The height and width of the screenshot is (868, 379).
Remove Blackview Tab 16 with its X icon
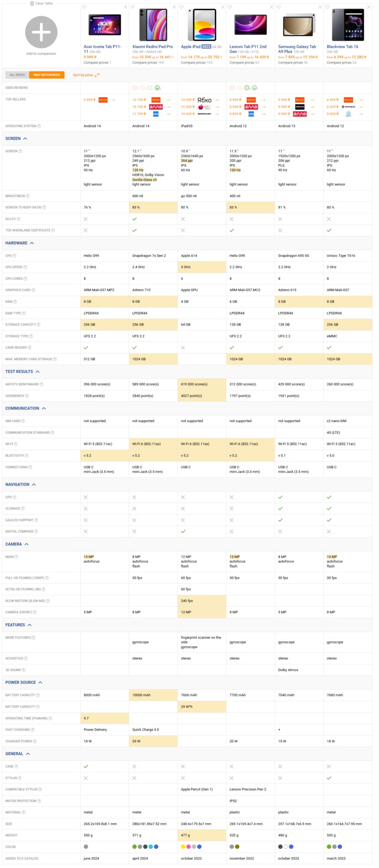pos(368,7)
